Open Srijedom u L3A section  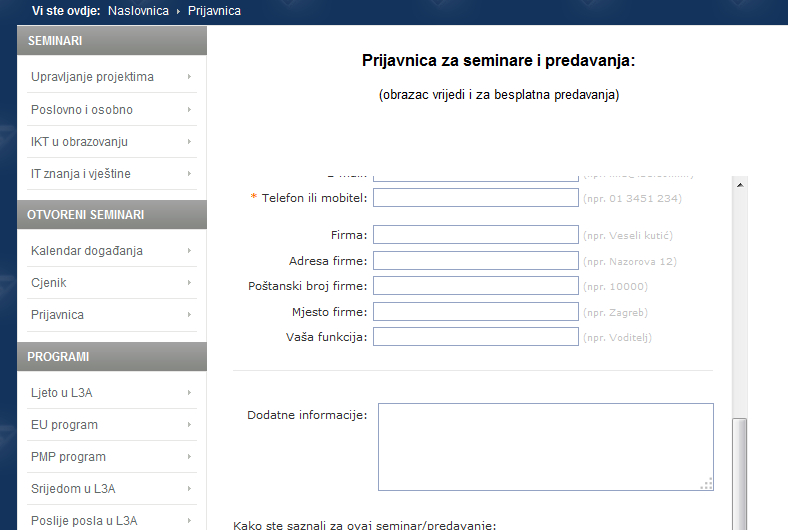(x=71, y=488)
